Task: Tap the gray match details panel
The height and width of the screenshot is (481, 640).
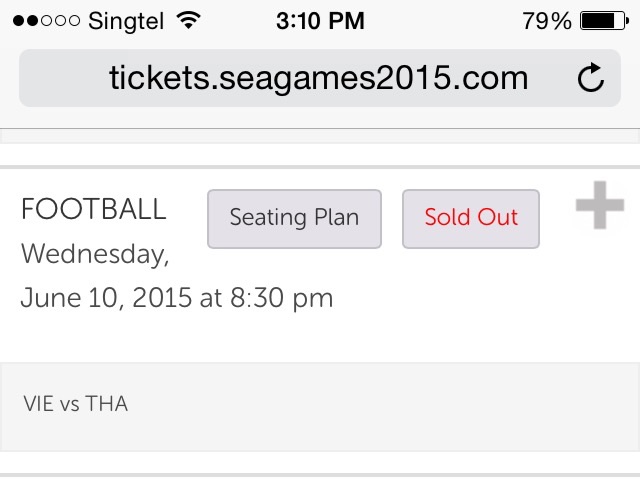Action: point(400,407)
